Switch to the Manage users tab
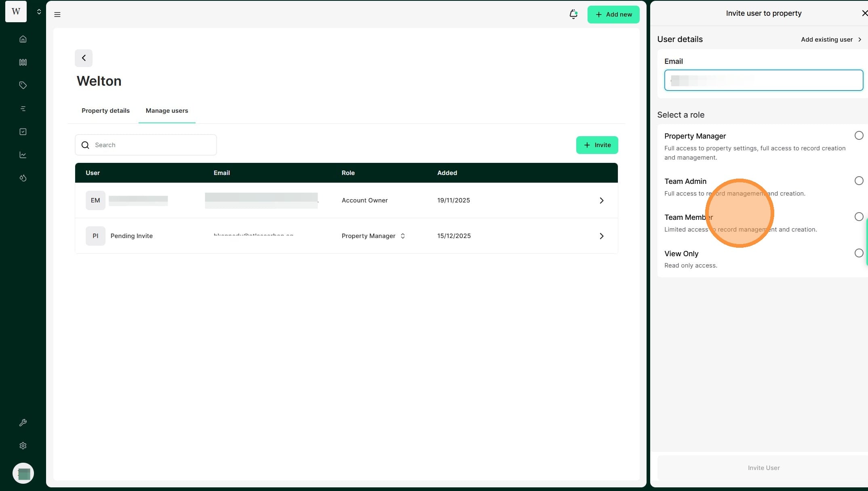868x491 pixels. 166,111
